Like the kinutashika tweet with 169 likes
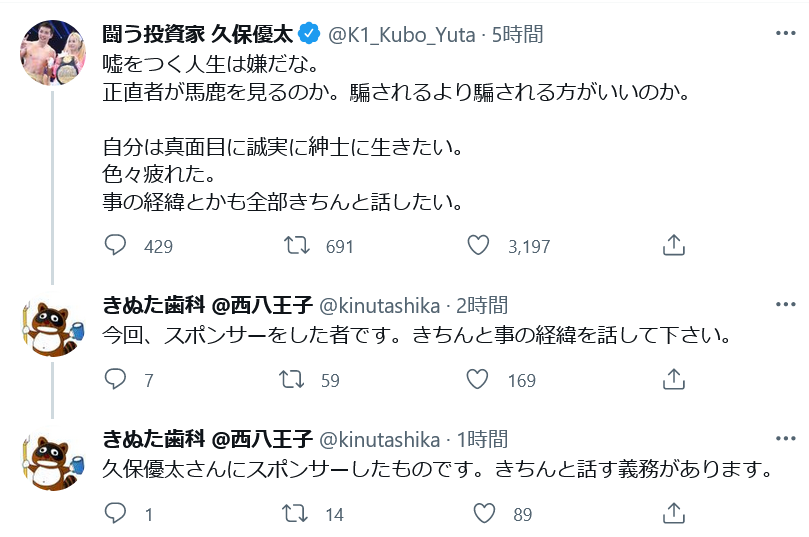The image size is (809, 537). point(479,380)
